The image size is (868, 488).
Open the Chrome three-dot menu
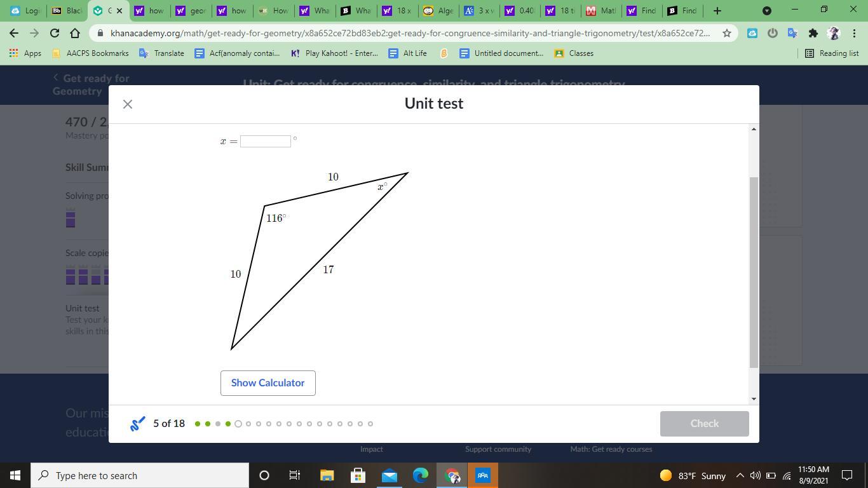pos(854,33)
